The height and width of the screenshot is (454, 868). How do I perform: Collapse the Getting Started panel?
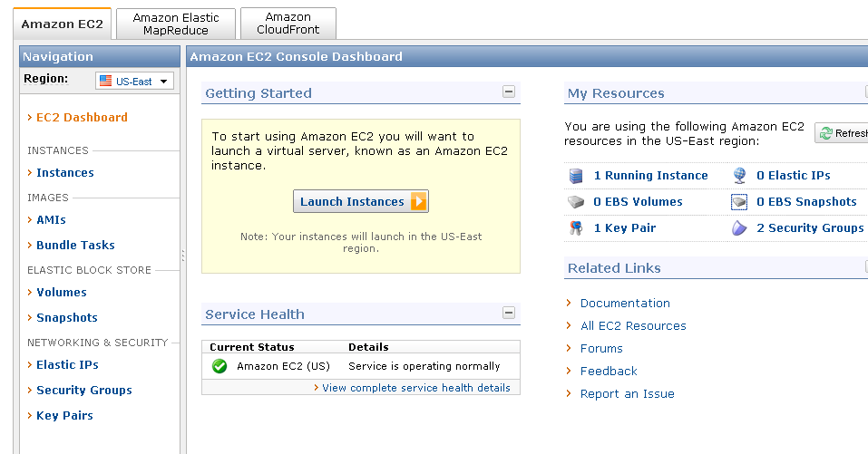tap(509, 92)
